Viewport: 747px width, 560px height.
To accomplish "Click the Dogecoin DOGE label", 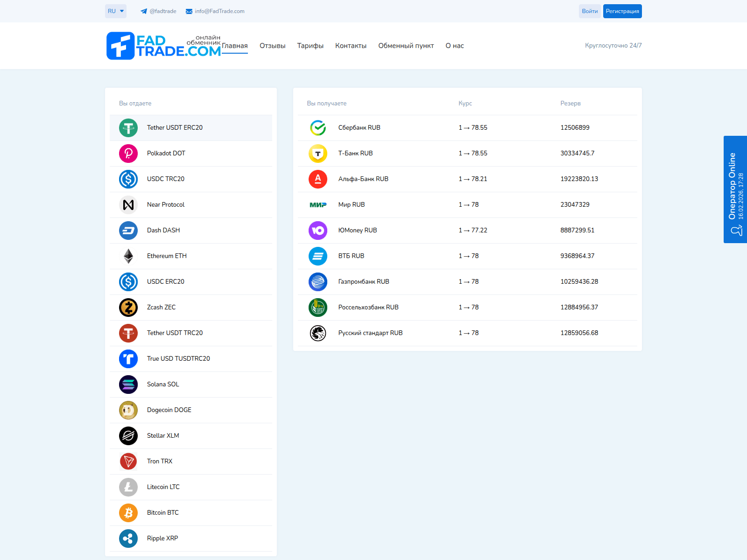I will pos(169,410).
